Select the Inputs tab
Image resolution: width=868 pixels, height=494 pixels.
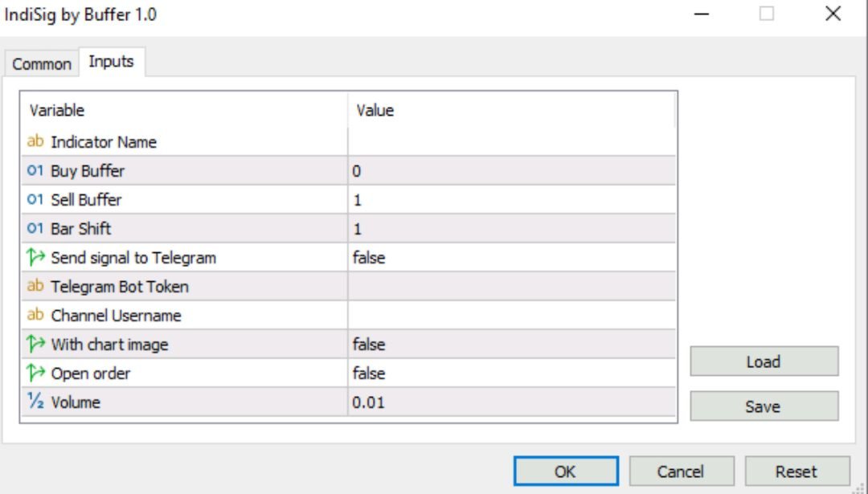[x=112, y=60]
